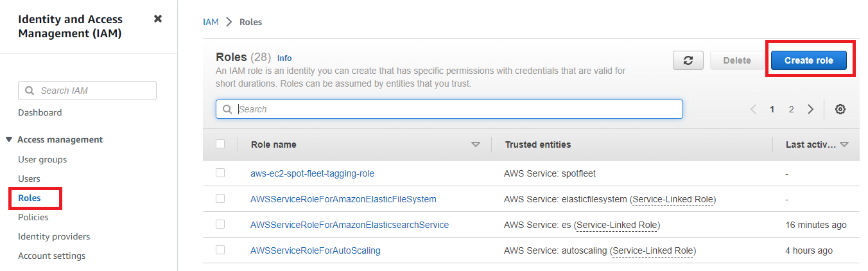The height and width of the screenshot is (271, 868).
Task: Refresh the roles list
Action: 688,60
